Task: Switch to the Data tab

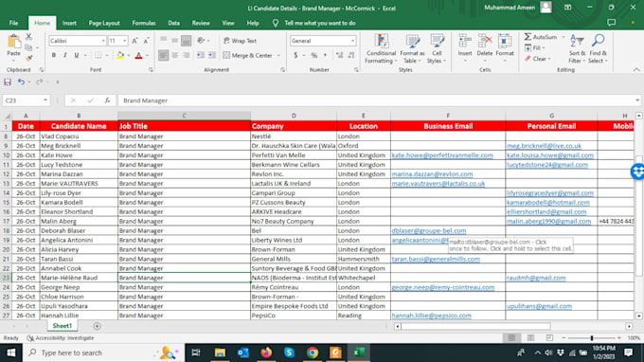Action: coord(173,23)
